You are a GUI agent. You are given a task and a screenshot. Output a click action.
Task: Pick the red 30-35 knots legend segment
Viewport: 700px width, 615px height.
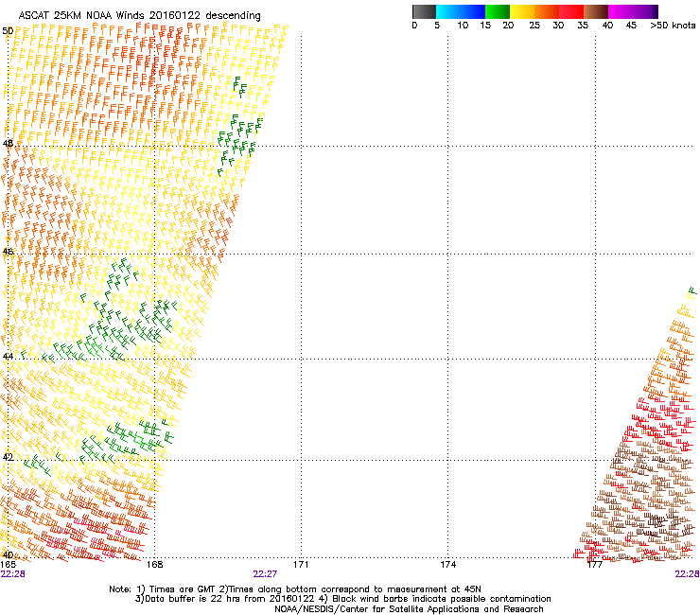pyautogui.click(x=571, y=11)
